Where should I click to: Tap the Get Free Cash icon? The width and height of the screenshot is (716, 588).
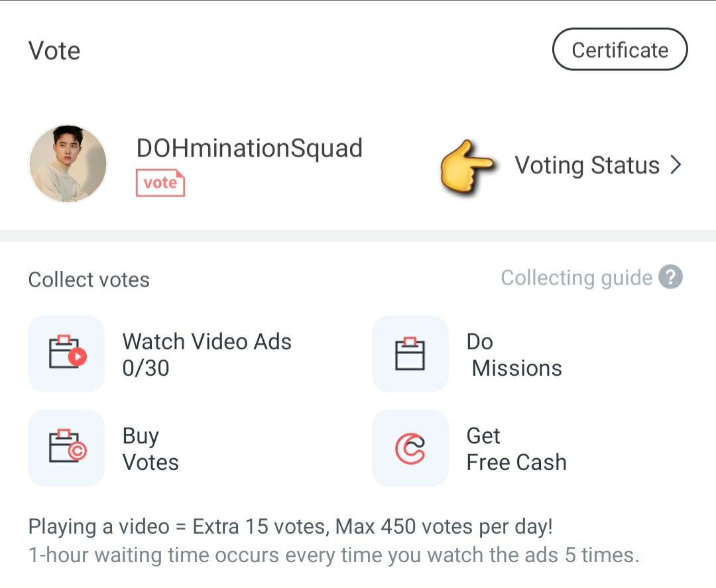coord(410,448)
